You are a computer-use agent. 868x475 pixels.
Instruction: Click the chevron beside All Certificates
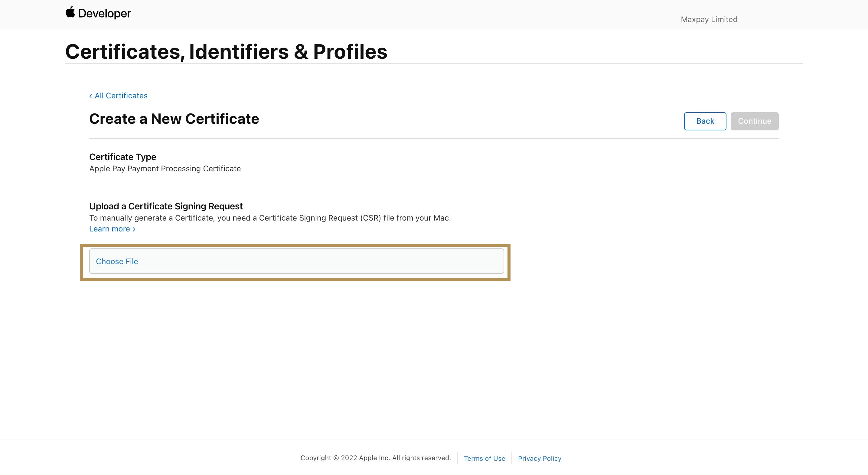[90, 96]
